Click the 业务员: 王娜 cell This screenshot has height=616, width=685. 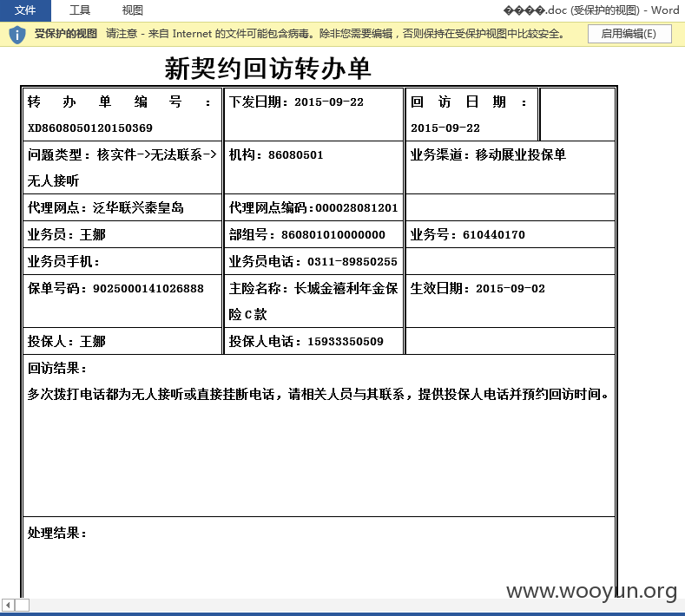click(122, 234)
